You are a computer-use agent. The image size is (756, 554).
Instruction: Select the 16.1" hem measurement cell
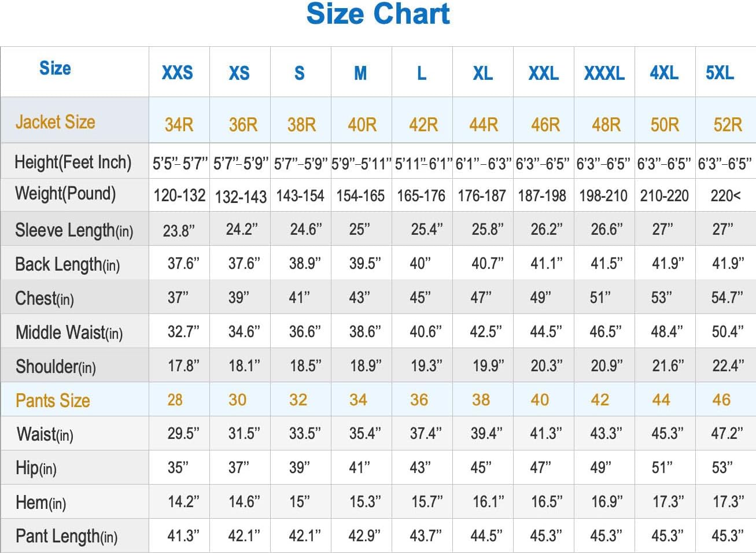click(488, 501)
